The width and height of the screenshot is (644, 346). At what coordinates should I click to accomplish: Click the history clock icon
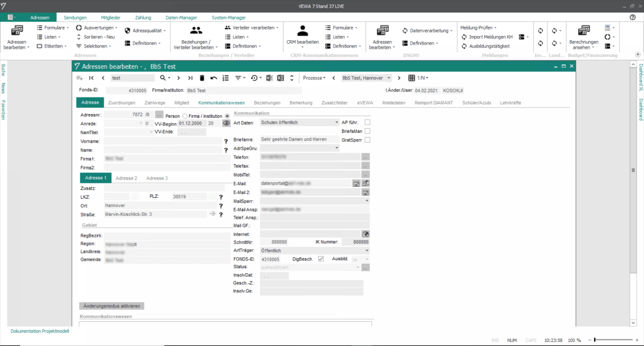(254, 78)
